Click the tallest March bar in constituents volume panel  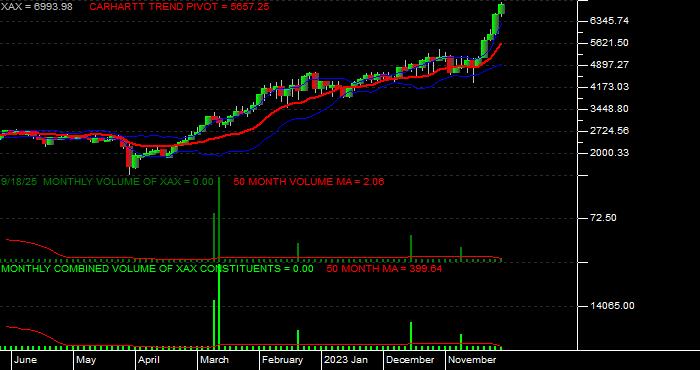(x=219, y=308)
